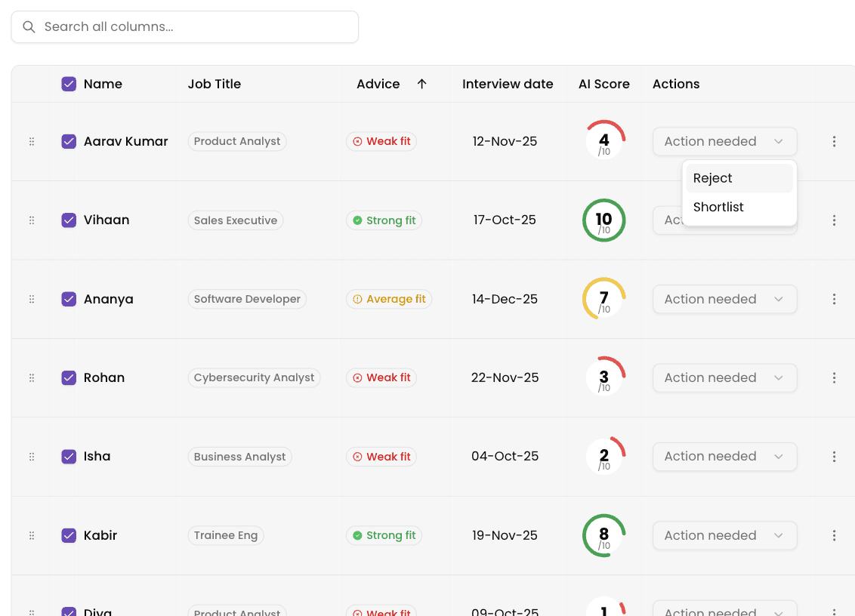Open the kebab menu in Kabir's row
Viewport: 855px width, 616px height.
pos(834,535)
